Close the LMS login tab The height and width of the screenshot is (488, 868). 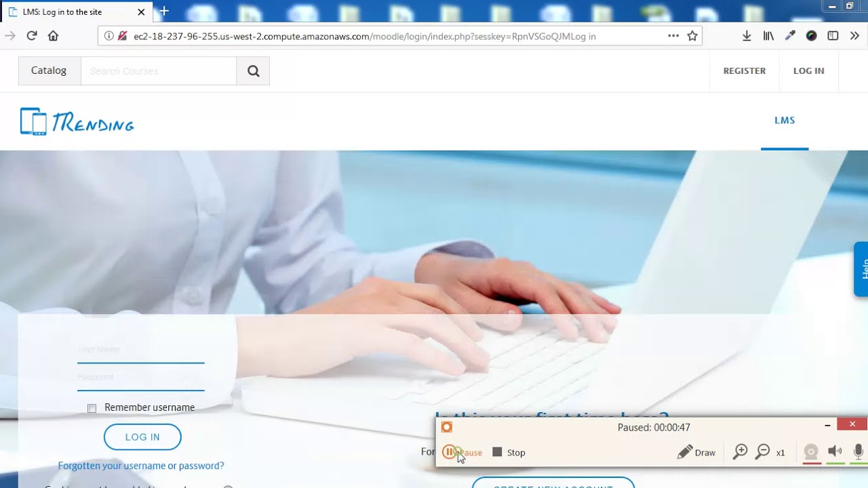[x=141, y=12]
